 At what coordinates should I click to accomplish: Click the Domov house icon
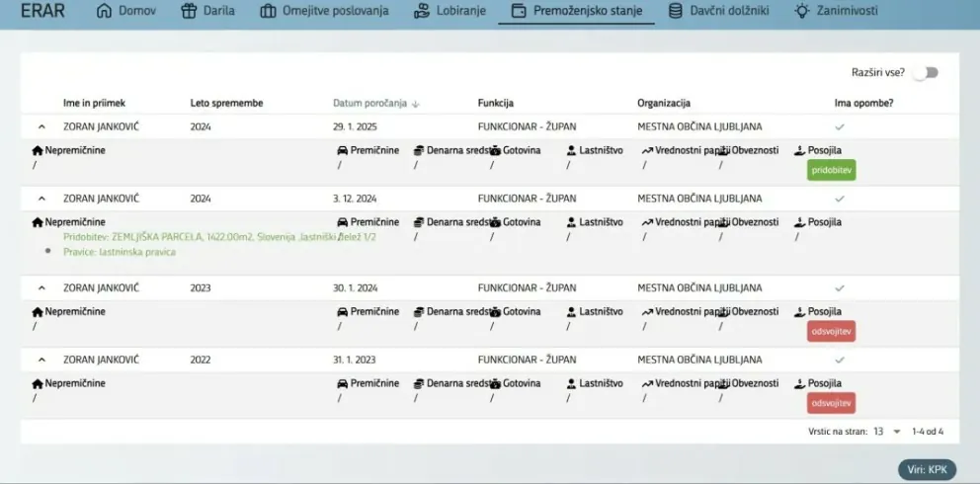point(104,11)
